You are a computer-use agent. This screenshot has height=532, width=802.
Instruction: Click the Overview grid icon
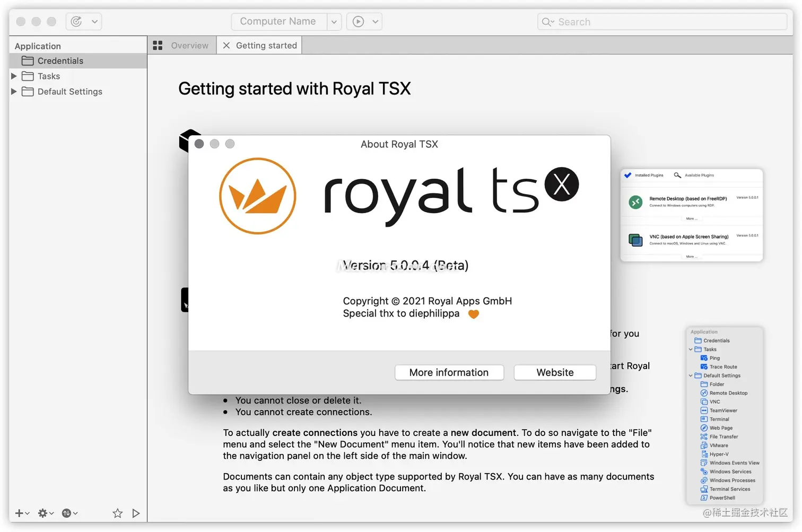click(158, 46)
